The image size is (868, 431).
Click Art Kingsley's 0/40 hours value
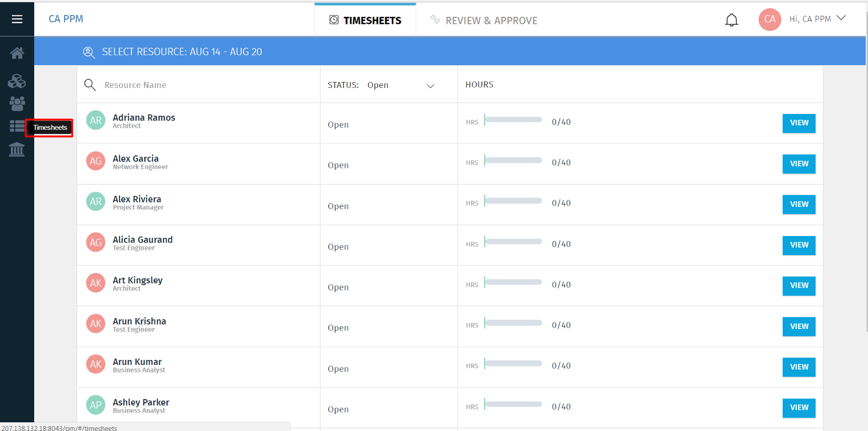[x=561, y=284]
